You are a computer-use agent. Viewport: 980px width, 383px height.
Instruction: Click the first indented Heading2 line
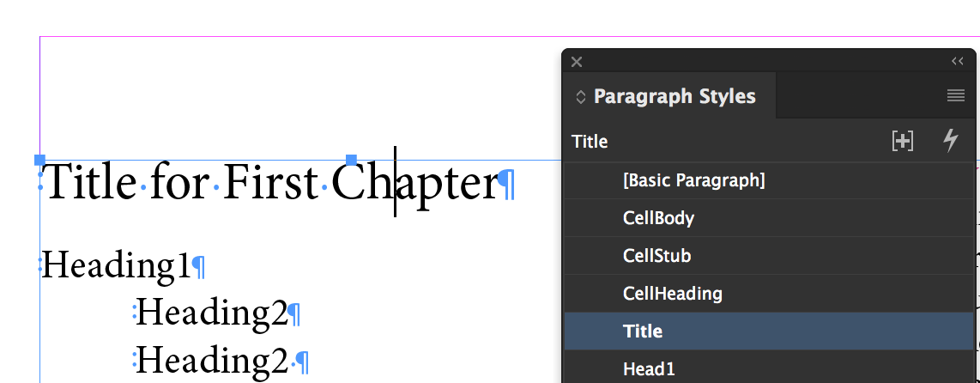pos(211,313)
